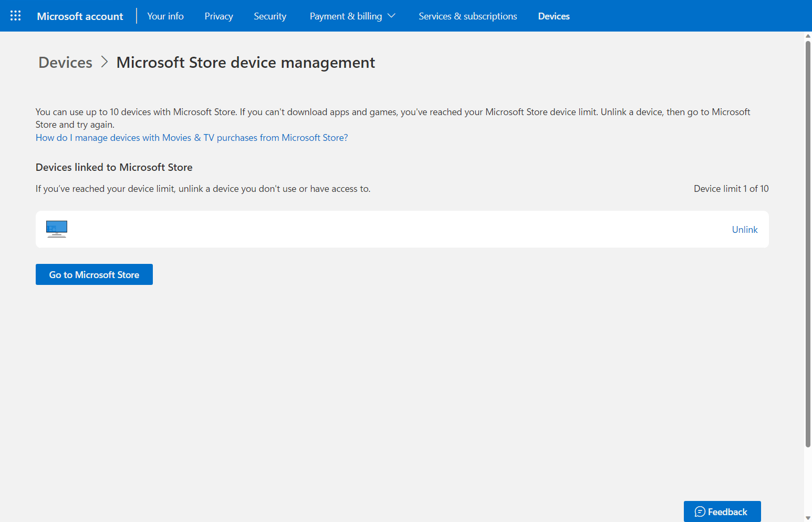Go to the Privacy section
The width and height of the screenshot is (812, 522).
(218, 16)
